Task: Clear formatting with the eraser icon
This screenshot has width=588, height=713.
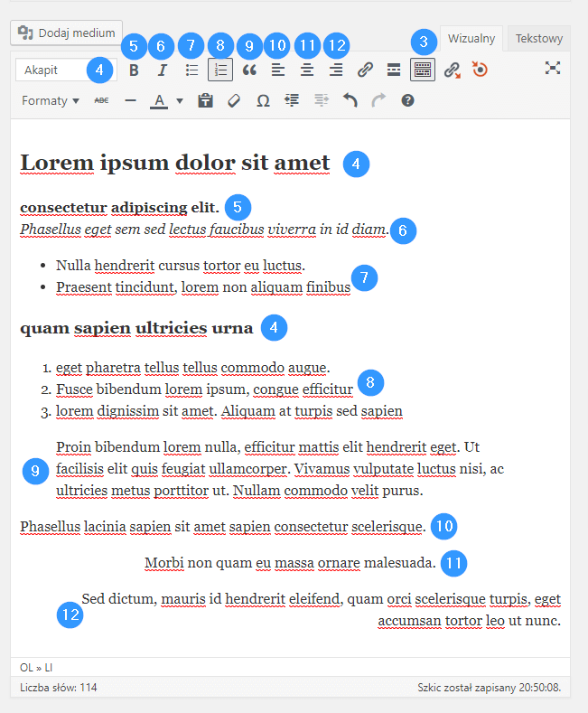Action: (x=234, y=100)
